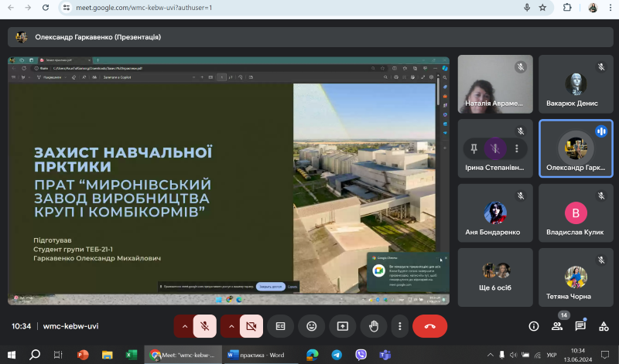Click the microphone permission icon in the address bar

coord(527,8)
